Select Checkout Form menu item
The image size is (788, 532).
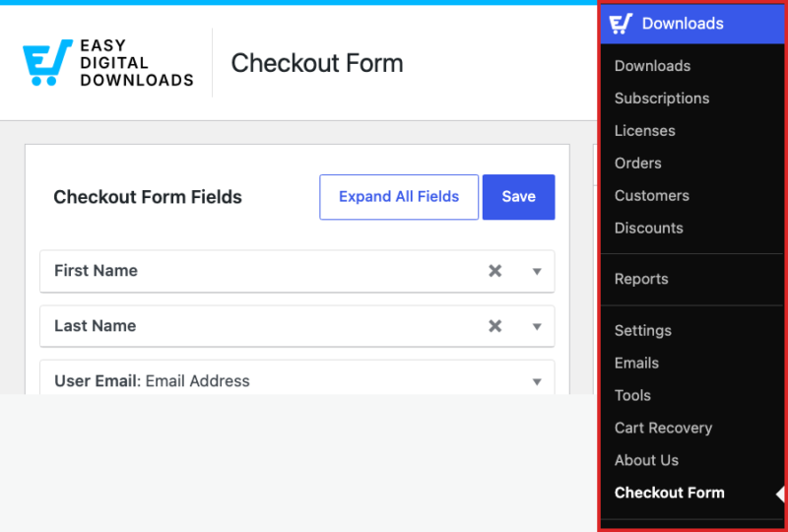coord(670,493)
